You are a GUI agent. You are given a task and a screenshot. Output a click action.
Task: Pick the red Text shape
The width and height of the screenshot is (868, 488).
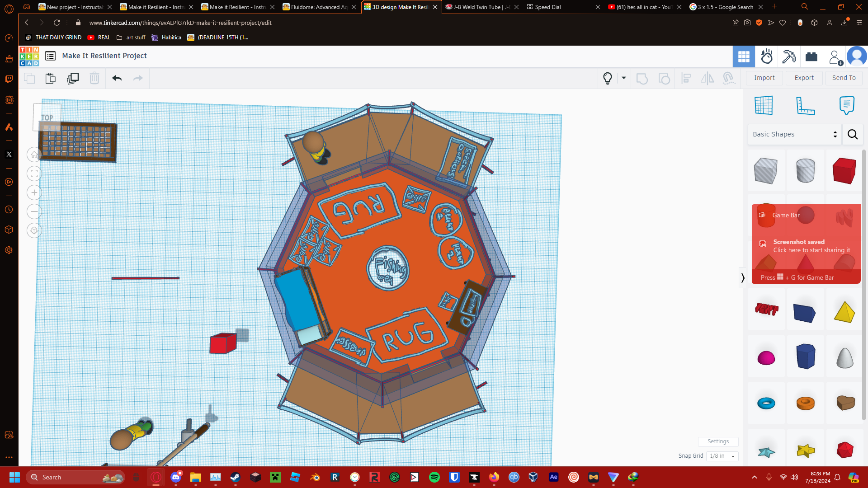766,310
